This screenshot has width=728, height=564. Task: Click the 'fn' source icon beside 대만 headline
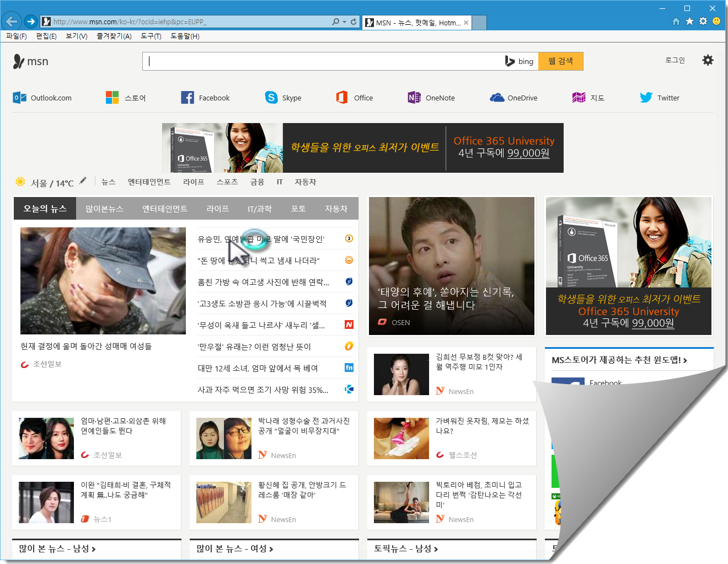pyautogui.click(x=349, y=368)
